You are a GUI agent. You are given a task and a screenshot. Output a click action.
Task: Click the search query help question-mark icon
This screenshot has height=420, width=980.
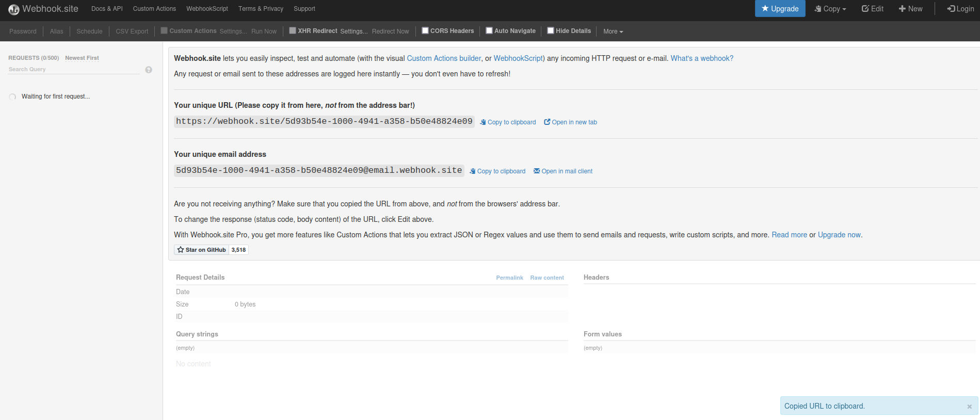click(149, 70)
